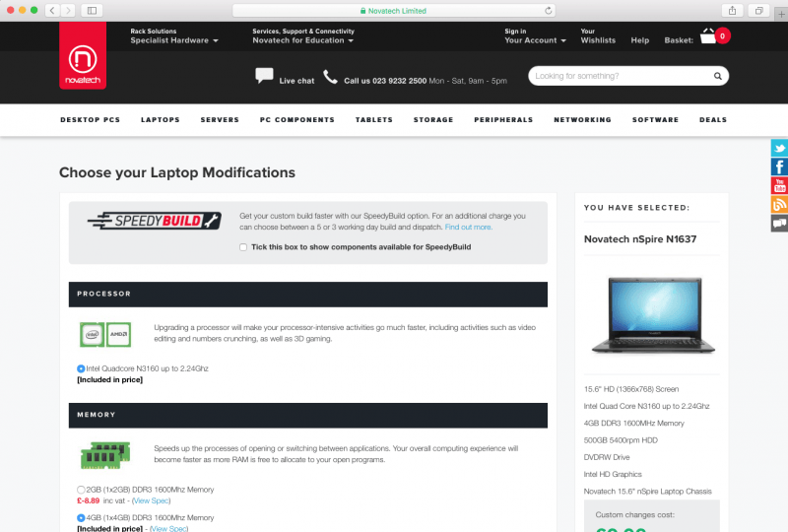Viewport: 788px width, 532px height.
Task: Open the RSS feed sidebar icon
Action: [779, 204]
